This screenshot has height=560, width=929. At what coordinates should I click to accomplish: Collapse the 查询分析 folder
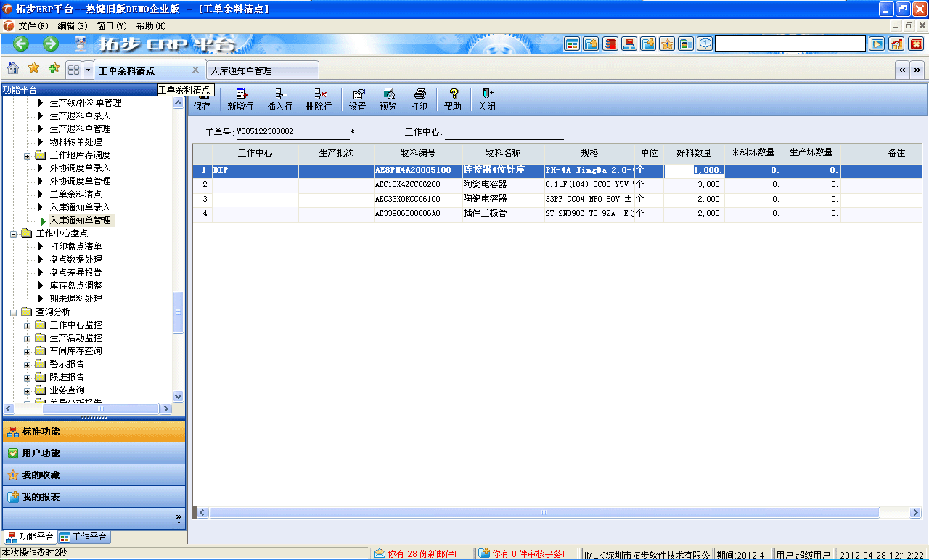(x=15, y=311)
